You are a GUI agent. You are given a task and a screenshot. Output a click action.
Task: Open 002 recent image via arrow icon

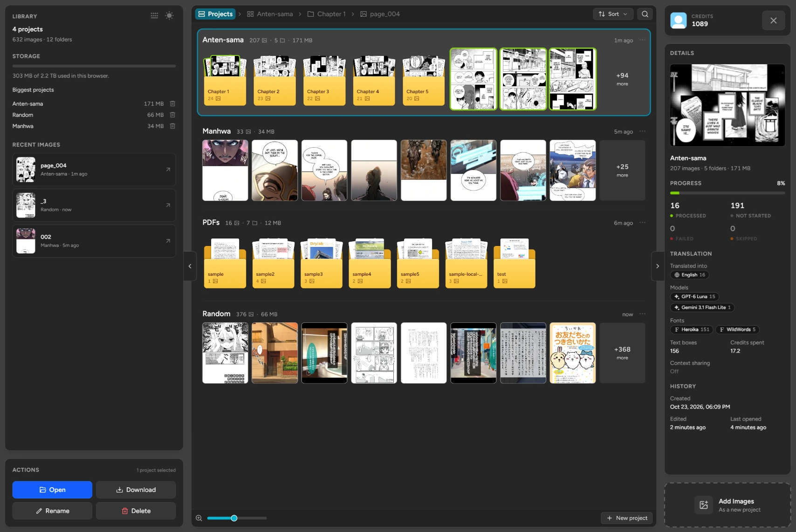(x=168, y=241)
